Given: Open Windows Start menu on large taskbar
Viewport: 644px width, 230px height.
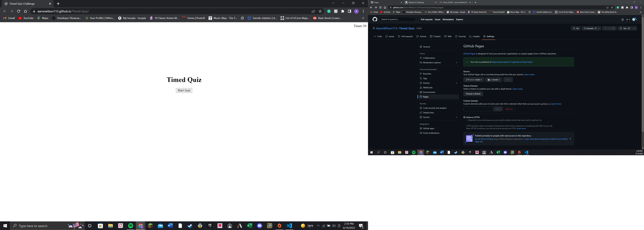Looking at the screenshot, I should pos(5,226).
